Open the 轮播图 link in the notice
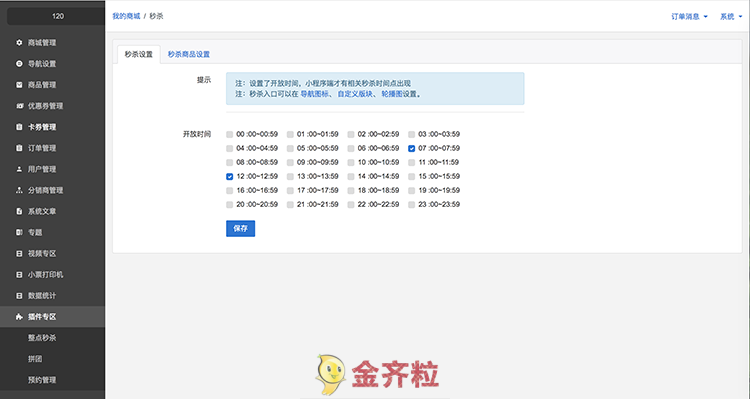750x399 pixels. tap(392, 94)
